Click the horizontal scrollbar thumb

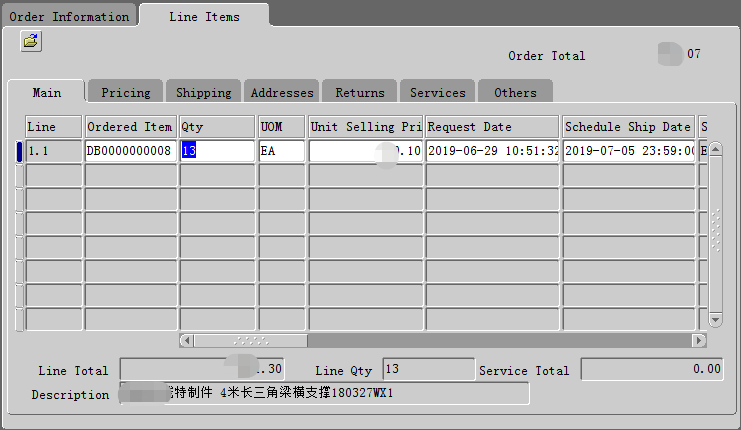251,340
